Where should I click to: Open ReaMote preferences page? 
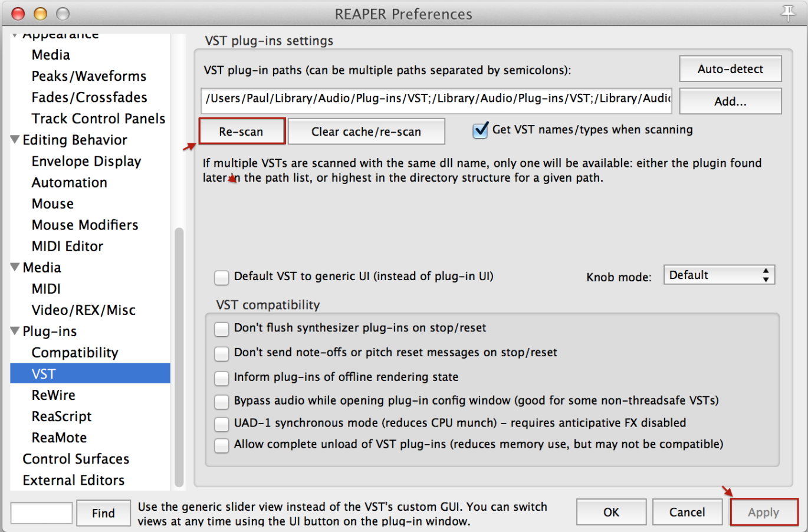(x=59, y=437)
